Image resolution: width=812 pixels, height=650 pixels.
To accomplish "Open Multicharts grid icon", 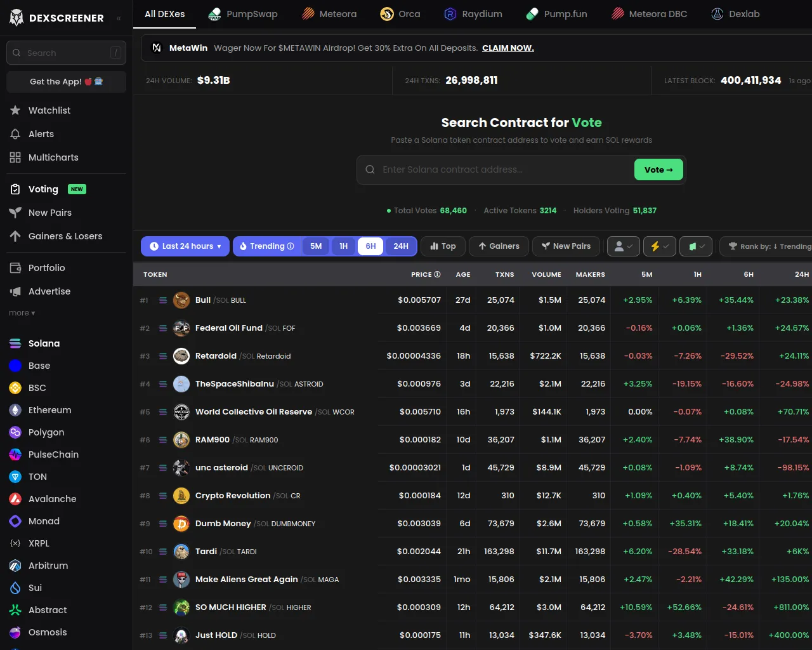I will tap(15, 157).
